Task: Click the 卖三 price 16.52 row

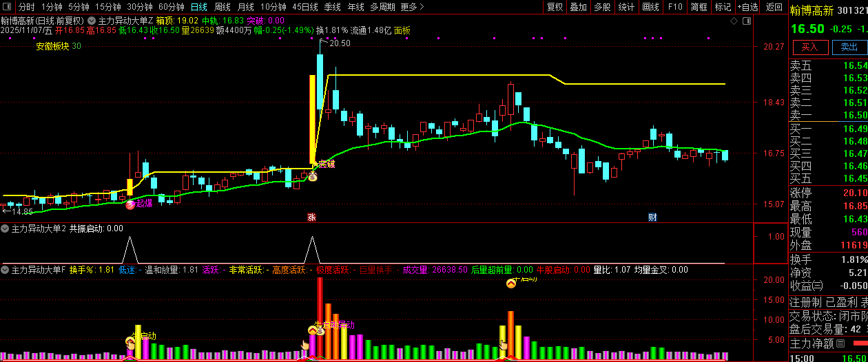Action: [828, 91]
